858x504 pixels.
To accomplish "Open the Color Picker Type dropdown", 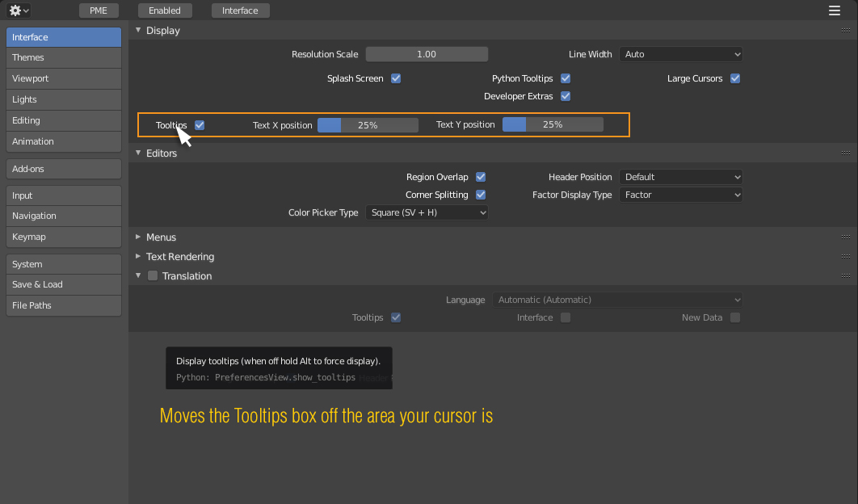I will 427,213.
